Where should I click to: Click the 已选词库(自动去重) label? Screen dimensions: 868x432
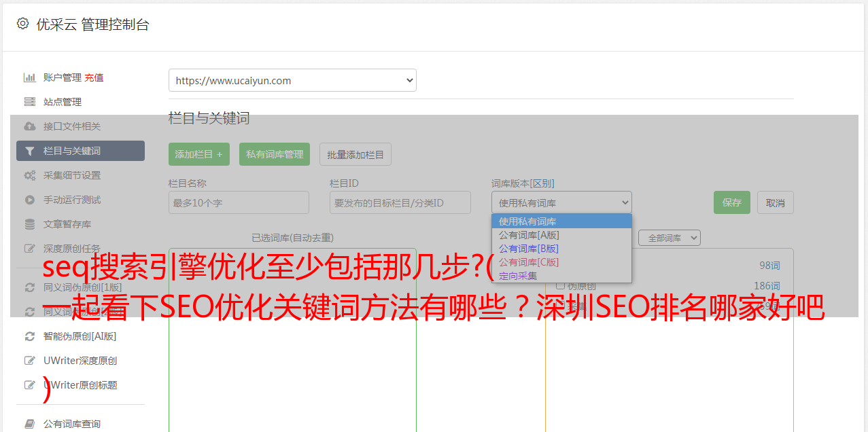(x=292, y=238)
